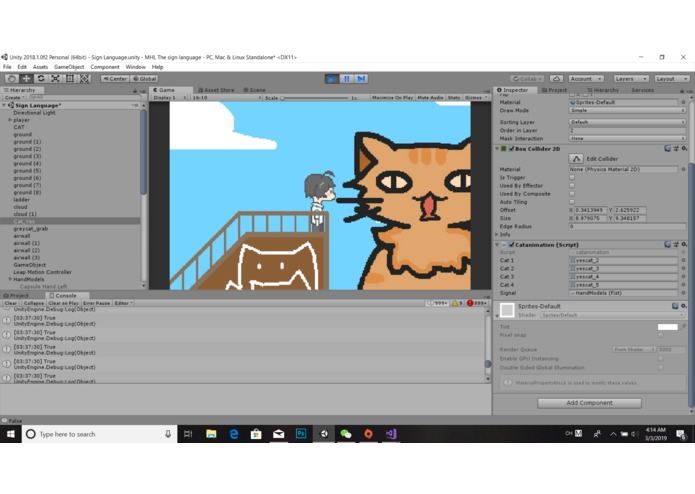Open the Window menu
This screenshot has width=695, height=494.
click(x=136, y=67)
